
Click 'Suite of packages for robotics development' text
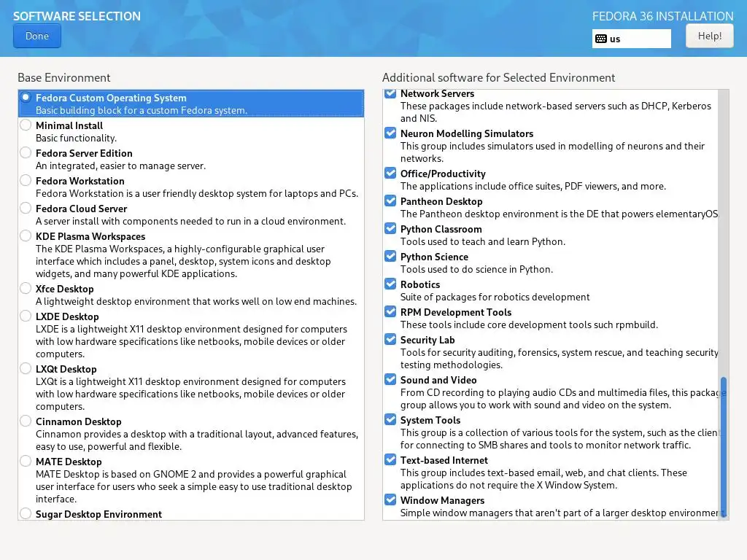click(x=495, y=297)
